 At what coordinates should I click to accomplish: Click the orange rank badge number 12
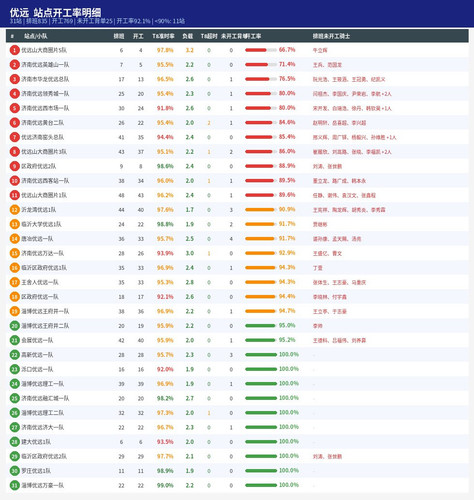pyautogui.click(x=14, y=210)
